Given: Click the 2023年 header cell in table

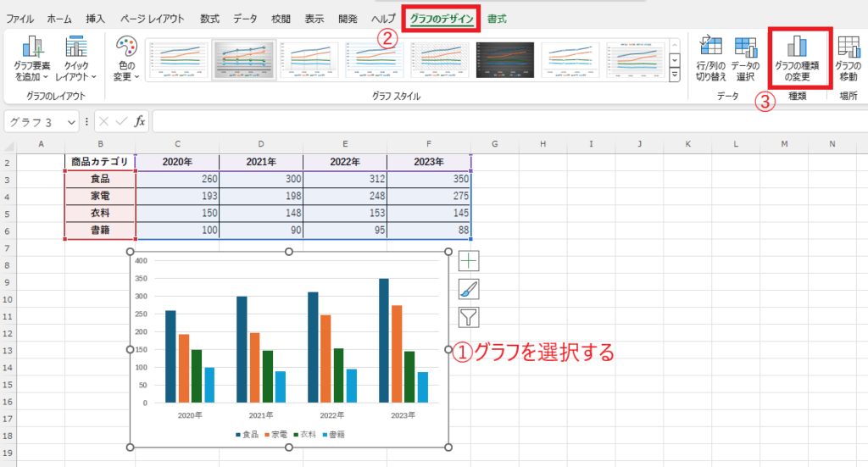Looking at the screenshot, I should pyautogui.click(x=428, y=162).
